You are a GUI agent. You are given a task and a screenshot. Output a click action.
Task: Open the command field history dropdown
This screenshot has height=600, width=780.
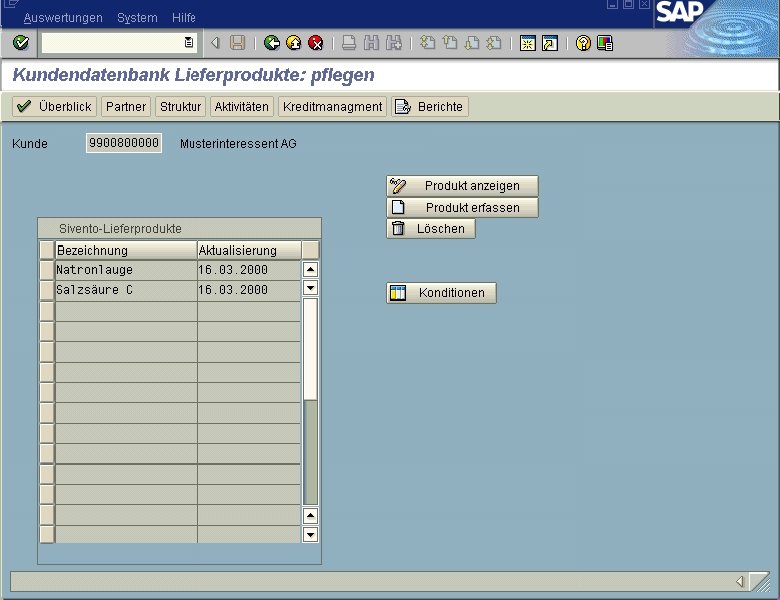(189, 43)
